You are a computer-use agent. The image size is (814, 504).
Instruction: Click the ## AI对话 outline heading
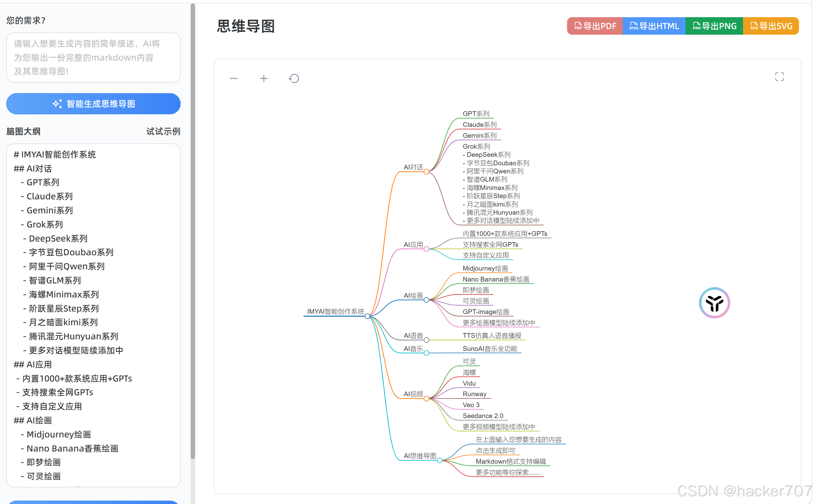[x=33, y=169]
